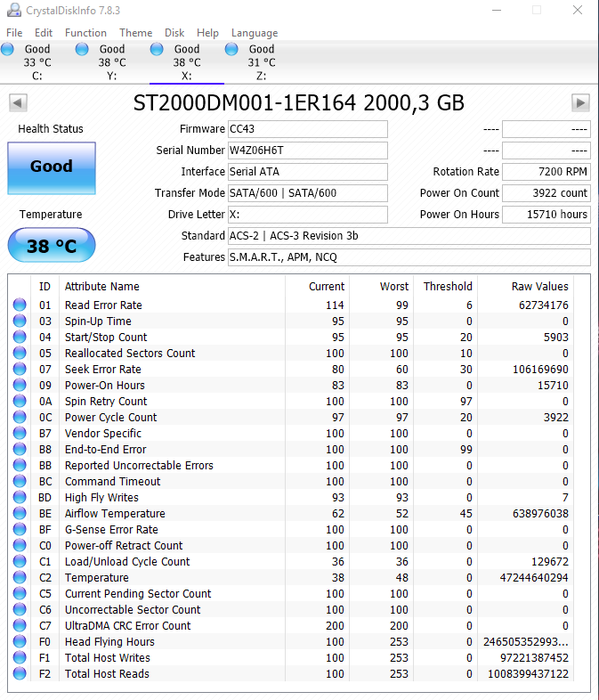Go to previous disk with left arrow
Image resolution: width=599 pixels, height=700 pixels.
pyautogui.click(x=18, y=102)
